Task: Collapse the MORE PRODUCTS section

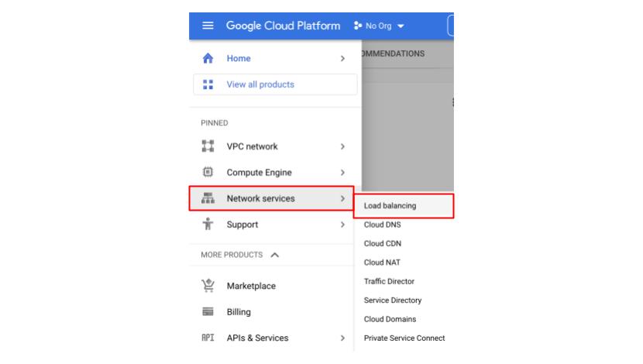Action: tap(275, 255)
